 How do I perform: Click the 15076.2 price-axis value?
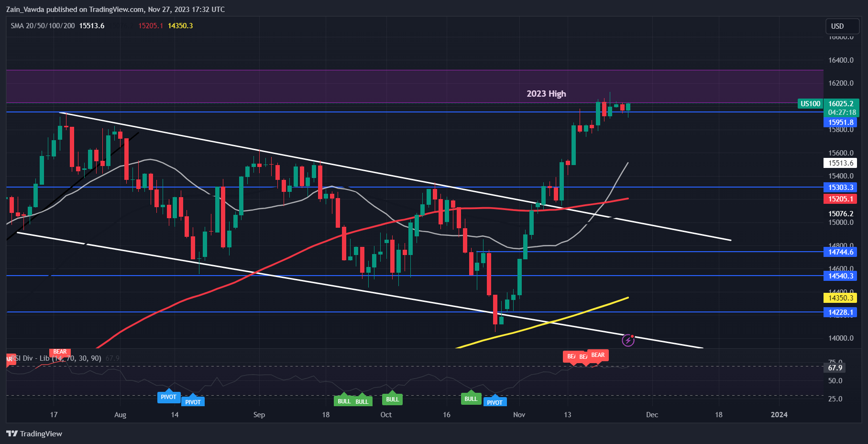tap(840, 214)
